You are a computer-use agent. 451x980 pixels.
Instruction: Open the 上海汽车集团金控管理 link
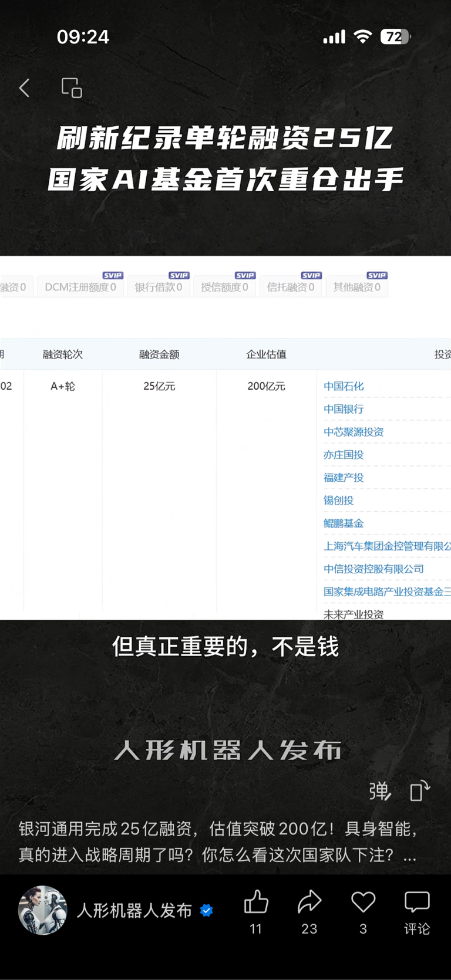coord(387,546)
